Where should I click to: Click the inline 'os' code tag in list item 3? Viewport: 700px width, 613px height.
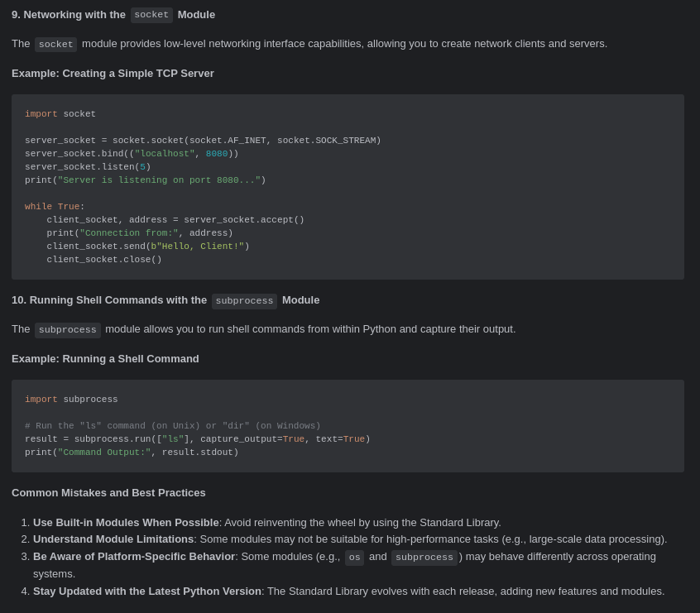[354, 558]
